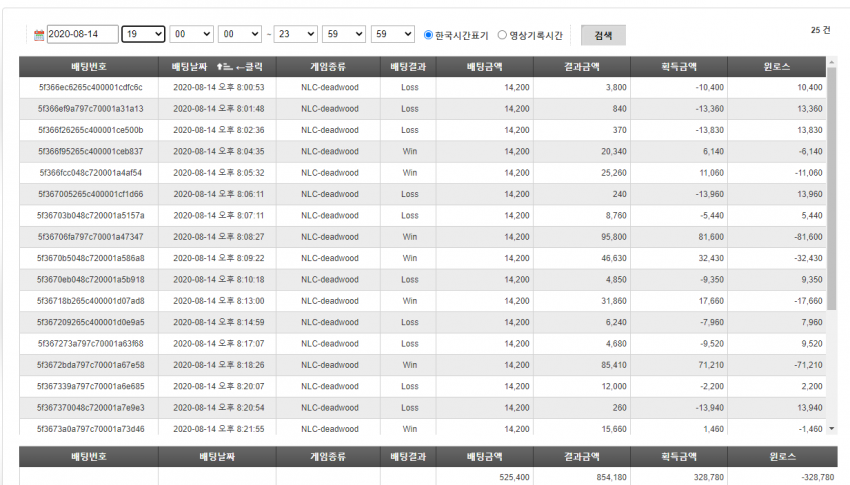850x485 pixels.
Task: Click win-loss value 13,960
Action: [x=812, y=194]
